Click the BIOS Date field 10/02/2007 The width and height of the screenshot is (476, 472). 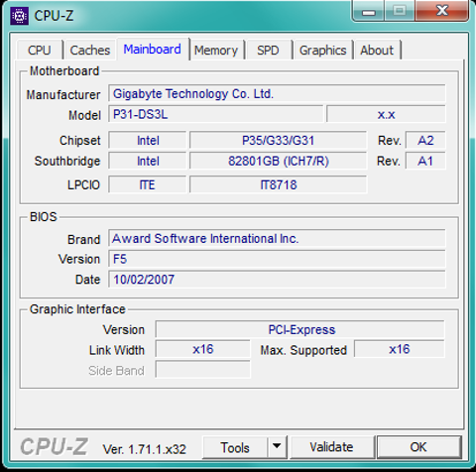click(277, 280)
